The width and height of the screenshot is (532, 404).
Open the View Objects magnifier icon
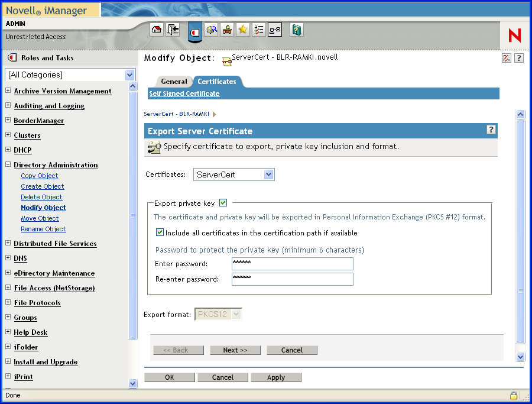(x=212, y=30)
